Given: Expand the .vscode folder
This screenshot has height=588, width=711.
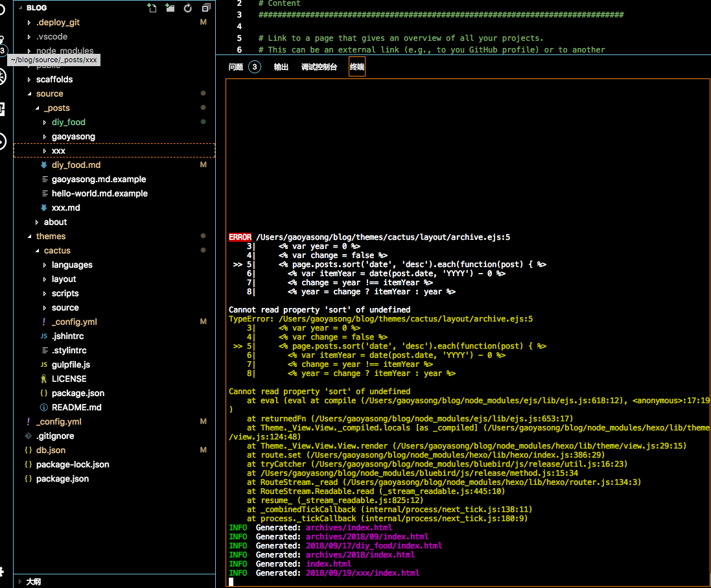Looking at the screenshot, I should coord(29,37).
